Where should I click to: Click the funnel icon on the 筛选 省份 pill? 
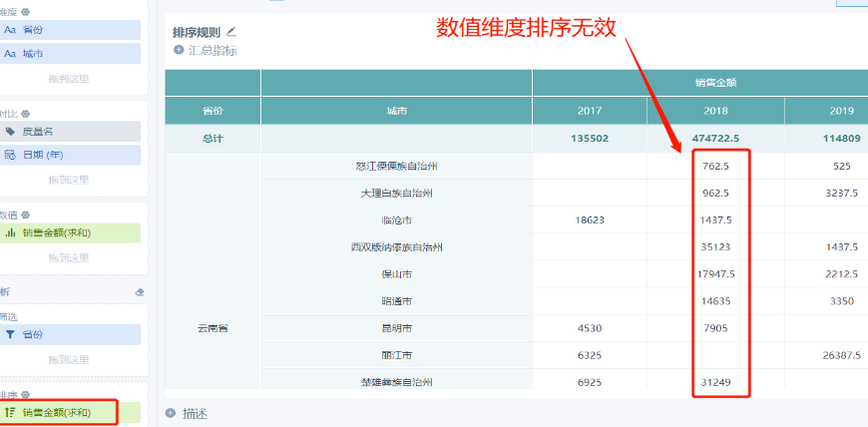(10, 334)
